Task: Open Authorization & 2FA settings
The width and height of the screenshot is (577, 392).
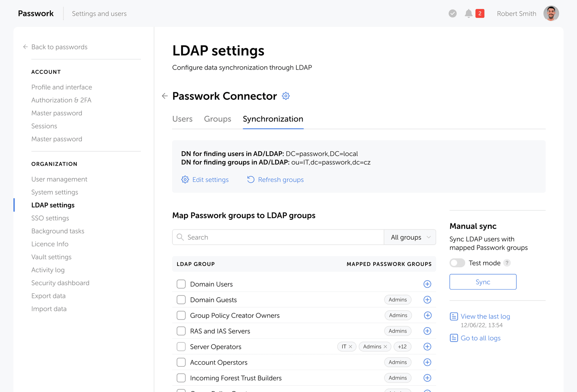Action: click(x=61, y=100)
